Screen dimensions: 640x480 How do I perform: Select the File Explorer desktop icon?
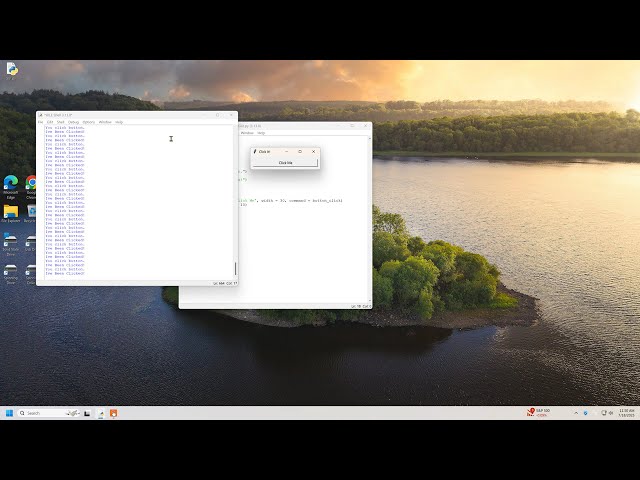coord(11,213)
